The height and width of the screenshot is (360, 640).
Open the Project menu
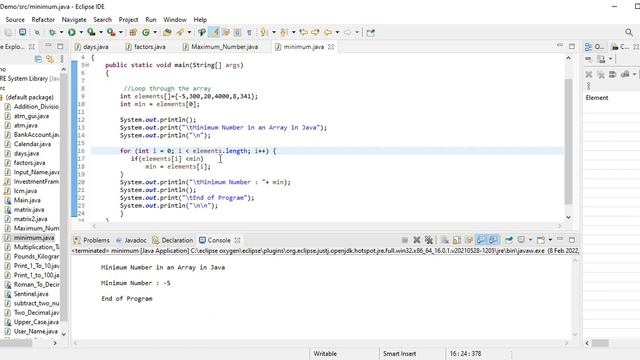tap(128, 20)
